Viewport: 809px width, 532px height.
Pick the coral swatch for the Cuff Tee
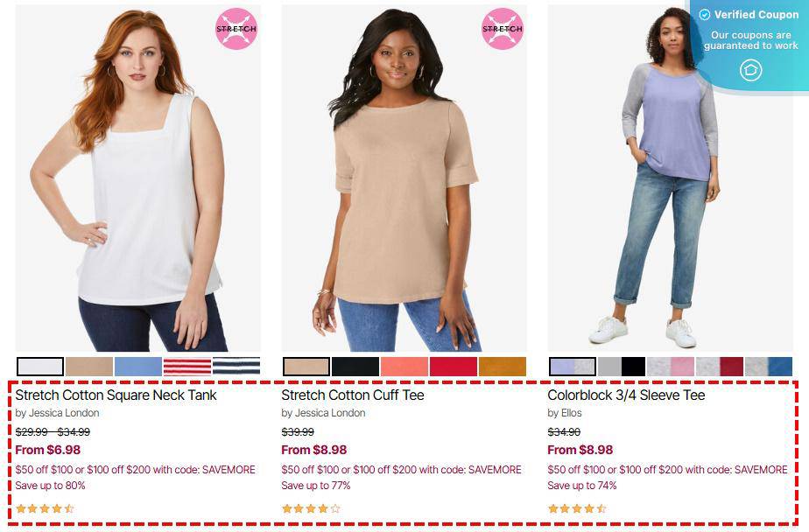coord(404,367)
